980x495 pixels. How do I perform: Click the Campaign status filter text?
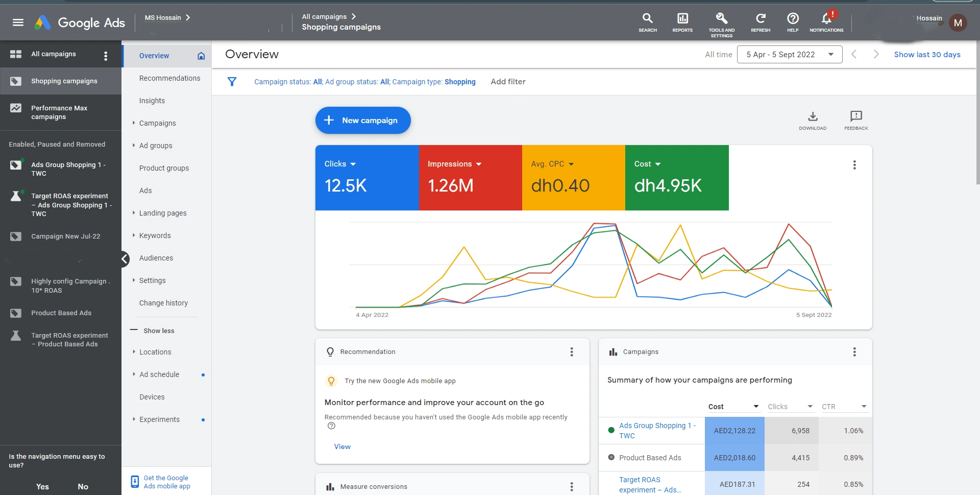[x=288, y=82]
